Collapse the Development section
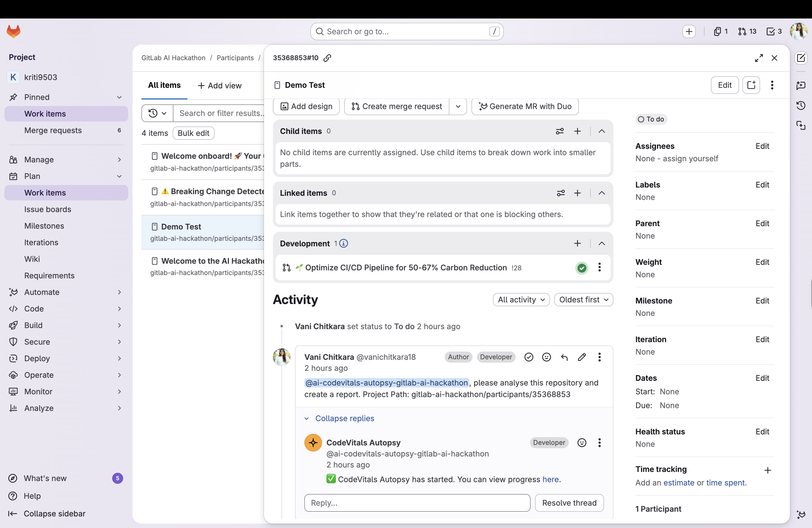Image resolution: width=812 pixels, height=528 pixels. (x=602, y=244)
